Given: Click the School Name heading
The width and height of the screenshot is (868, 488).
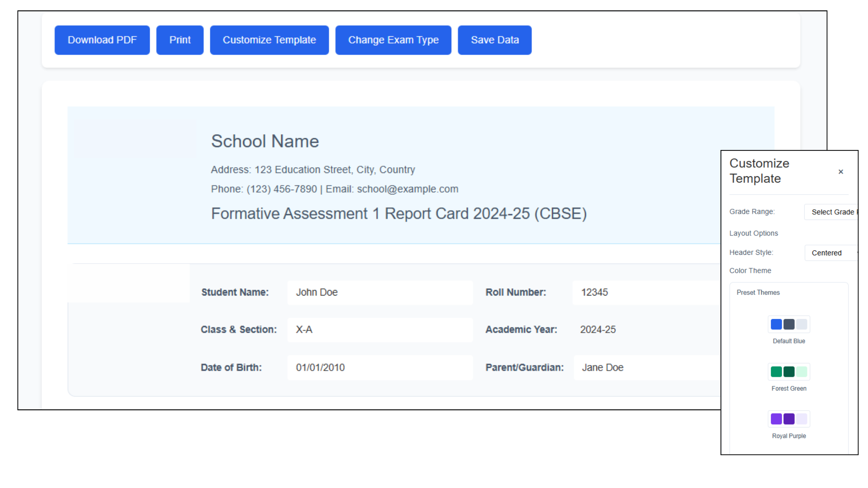Looking at the screenshot, I should click(265, 141).
